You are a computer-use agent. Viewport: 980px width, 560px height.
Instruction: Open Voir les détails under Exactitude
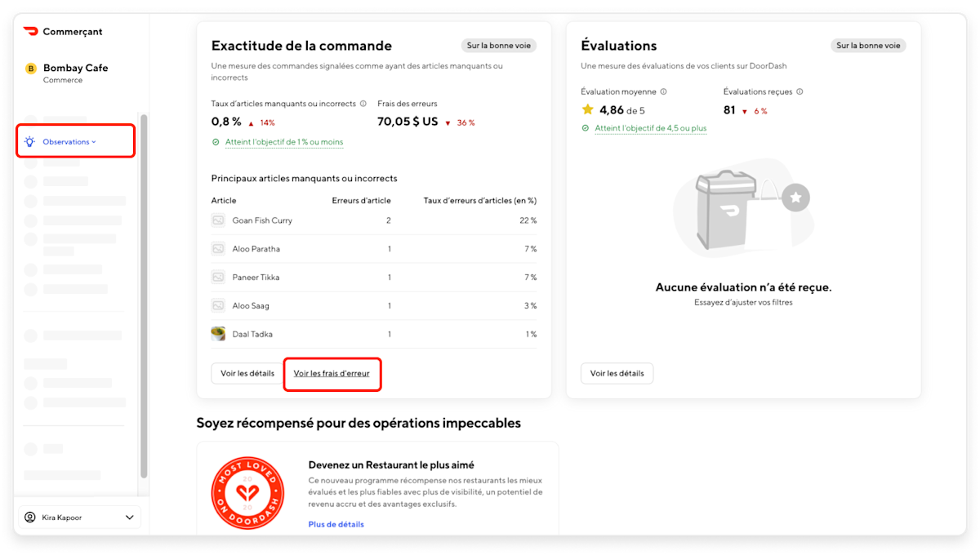tap(247, 373)
